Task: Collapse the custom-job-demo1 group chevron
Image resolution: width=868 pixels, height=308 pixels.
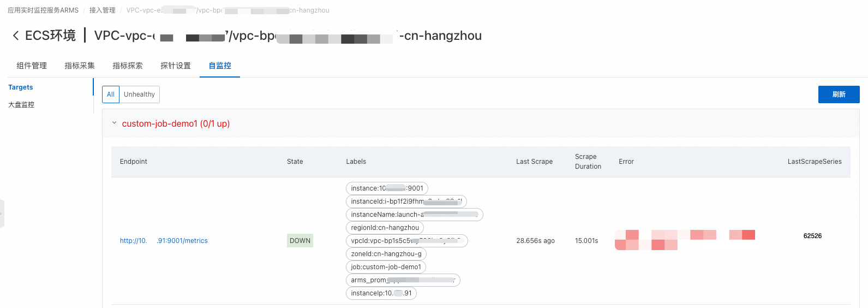Action: click(x=114, y=123)
